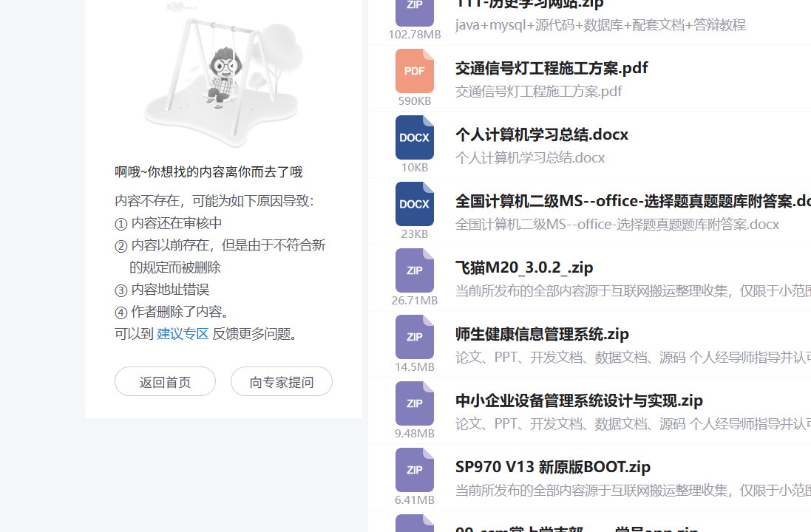The image size is (811, 532).
Task: Click the 向专家提问 button
Action: (282, 381)
